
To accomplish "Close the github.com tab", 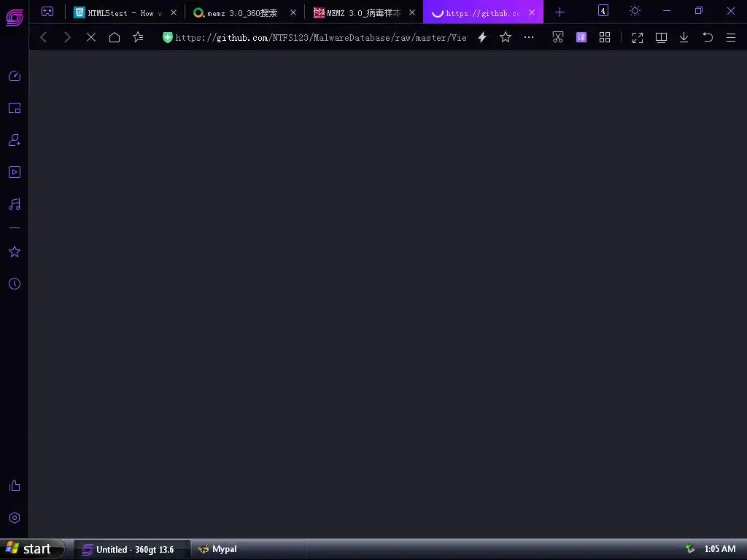I will [x=532, y=13].
